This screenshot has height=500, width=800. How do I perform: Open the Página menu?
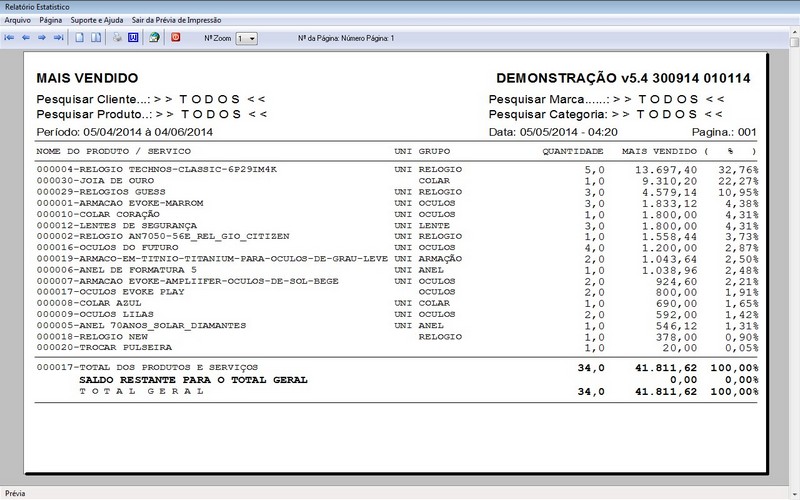(x=51, y=20)
